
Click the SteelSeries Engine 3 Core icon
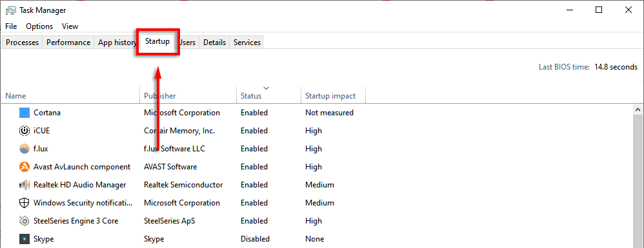(25, 221)
